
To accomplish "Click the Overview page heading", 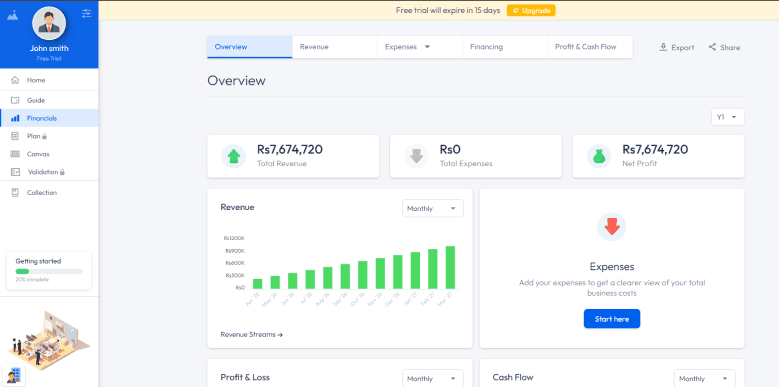I will (x=236, y=80).
